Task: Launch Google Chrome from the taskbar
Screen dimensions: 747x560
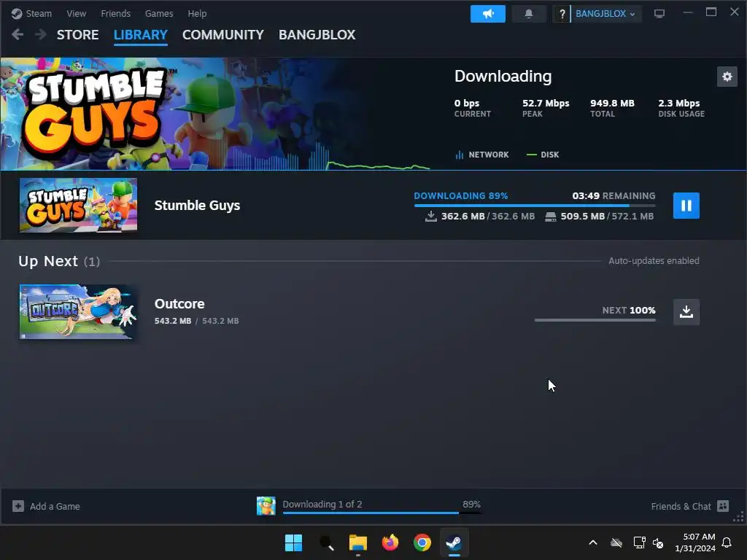Action: coord(422,542)
